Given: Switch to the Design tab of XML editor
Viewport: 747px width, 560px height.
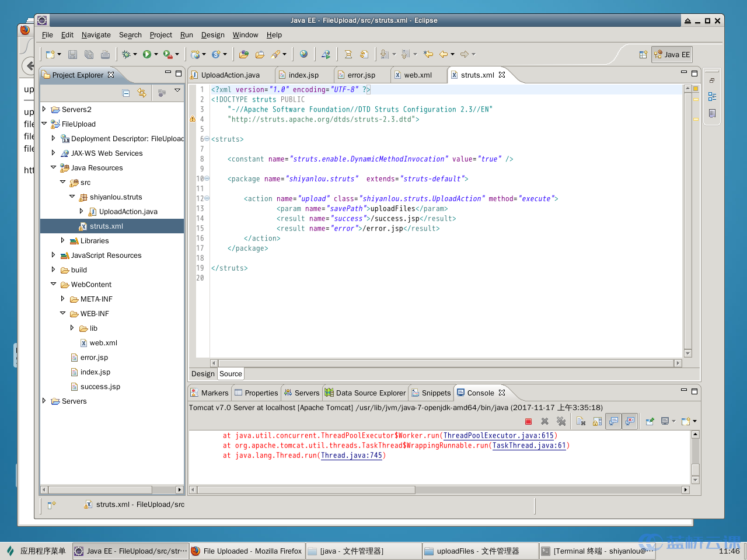Looking at the screenshot, I should point(203,374).
